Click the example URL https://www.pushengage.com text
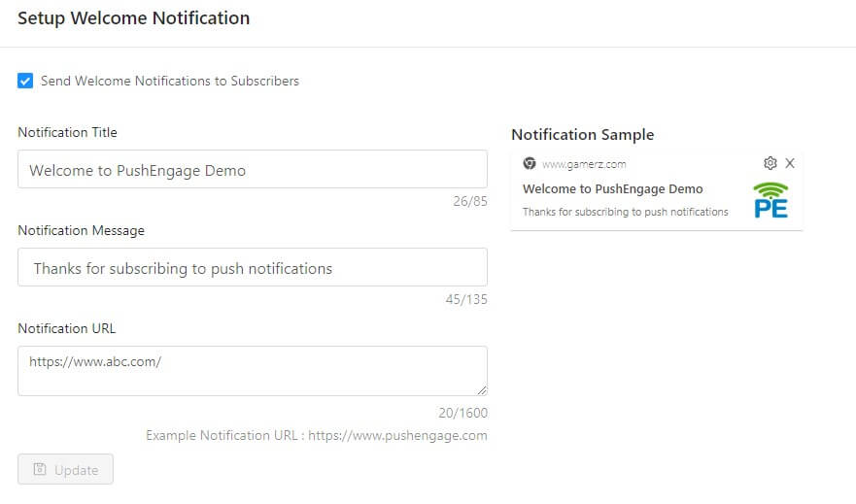 tap(397, 435)
